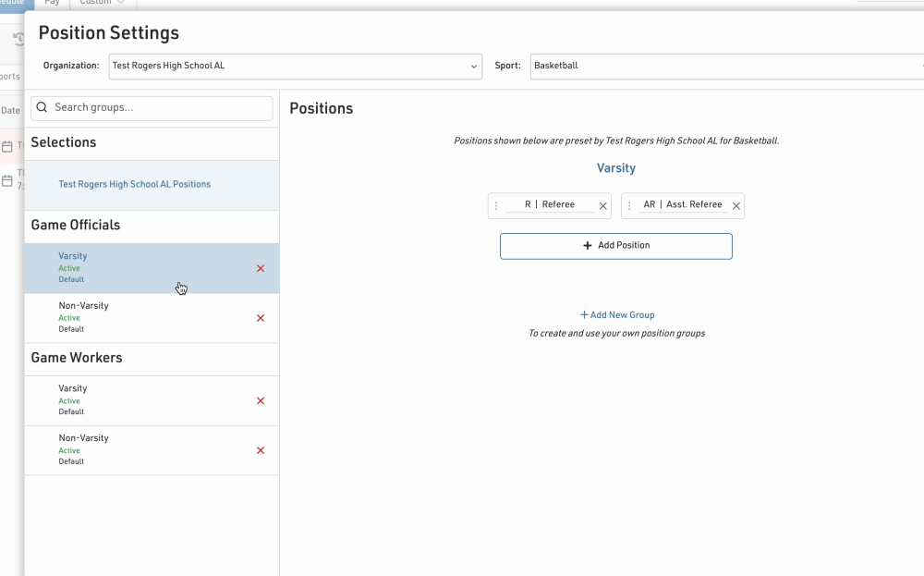Select Test Rogers High School AL Positions
Screen dimensions: 924x576
point(135,185)
